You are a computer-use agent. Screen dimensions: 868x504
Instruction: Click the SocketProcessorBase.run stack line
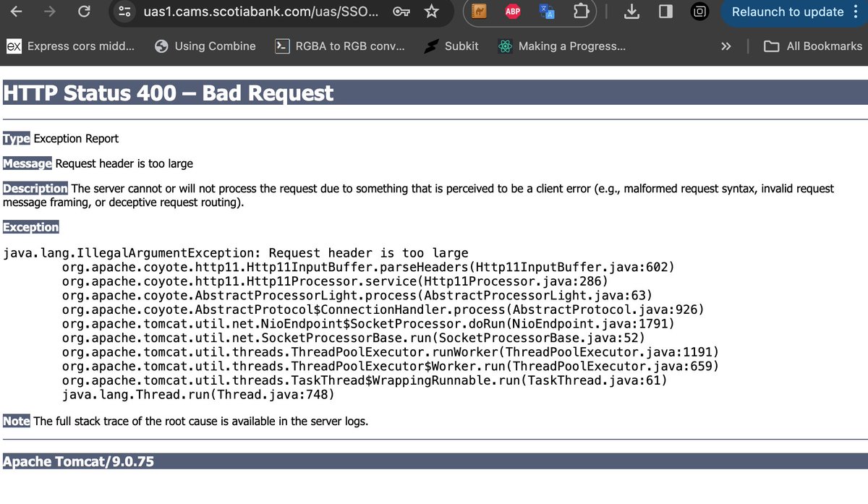tap(354, 338)
